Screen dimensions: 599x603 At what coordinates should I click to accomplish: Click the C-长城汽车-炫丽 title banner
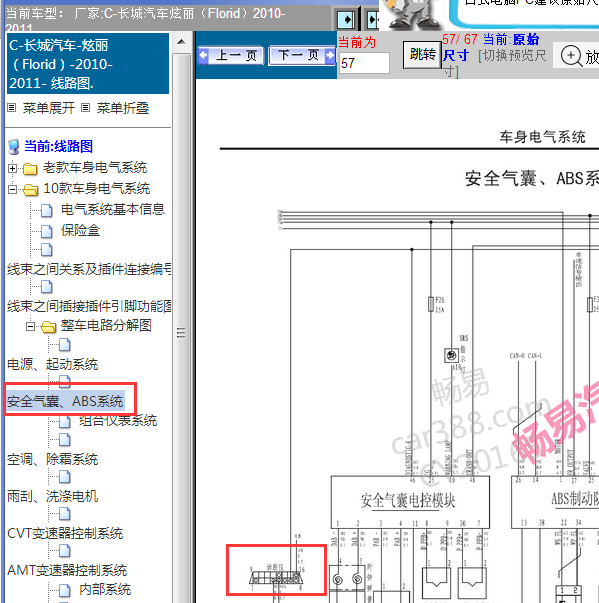click(x=88, y=64)
